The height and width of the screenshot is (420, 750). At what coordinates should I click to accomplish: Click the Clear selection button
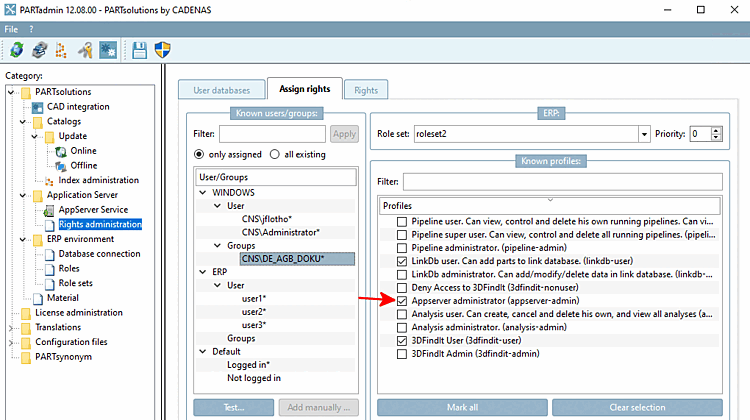(x=637, y=408)
